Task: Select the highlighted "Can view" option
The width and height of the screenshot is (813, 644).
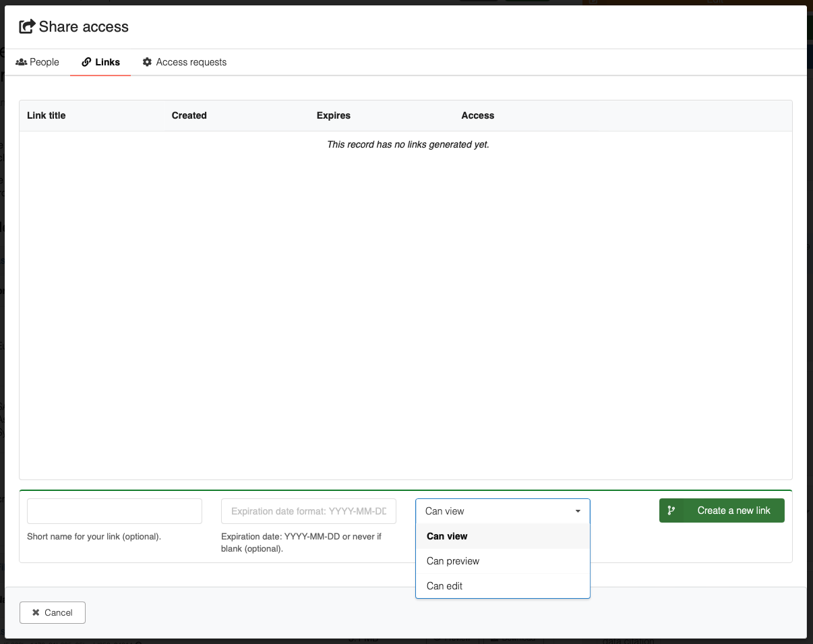Action: pyautogui.click(x=447, y=536)
